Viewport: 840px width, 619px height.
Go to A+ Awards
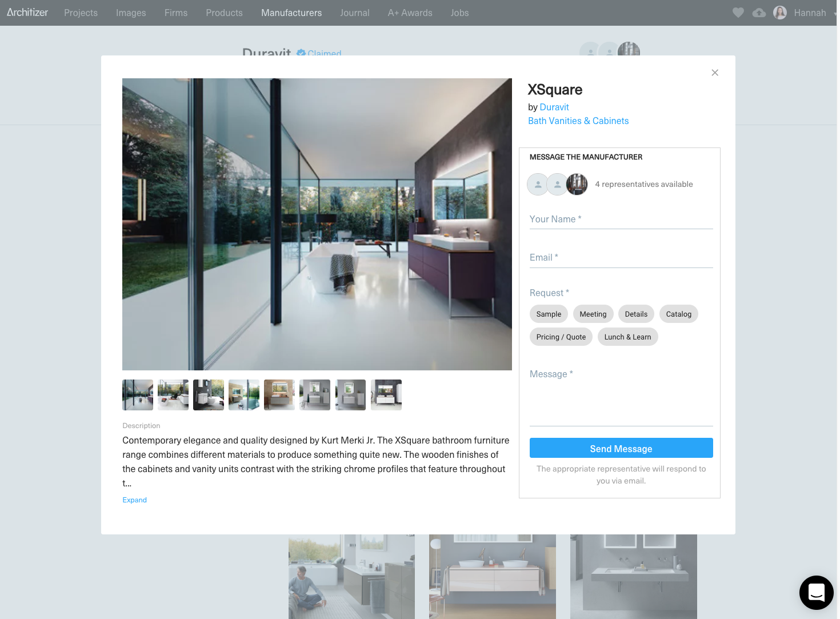coord(410,13)
